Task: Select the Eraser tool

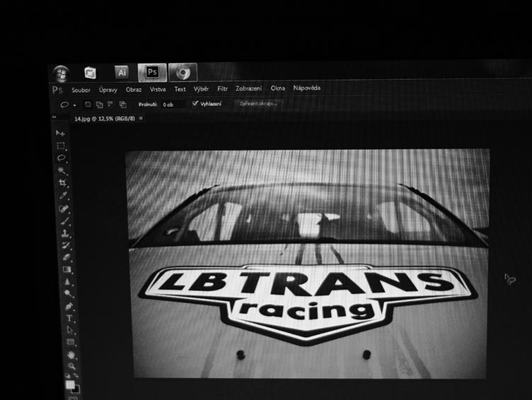Action: 66,257
